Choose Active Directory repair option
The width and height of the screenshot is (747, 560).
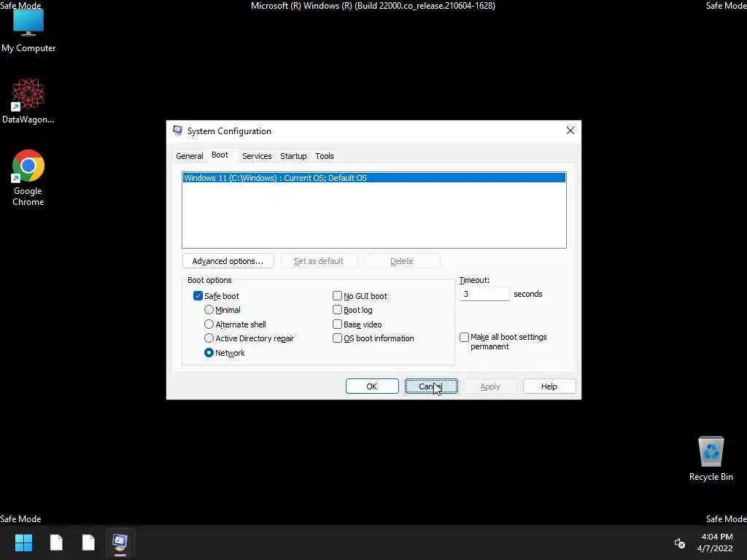(x=209, y=338)
